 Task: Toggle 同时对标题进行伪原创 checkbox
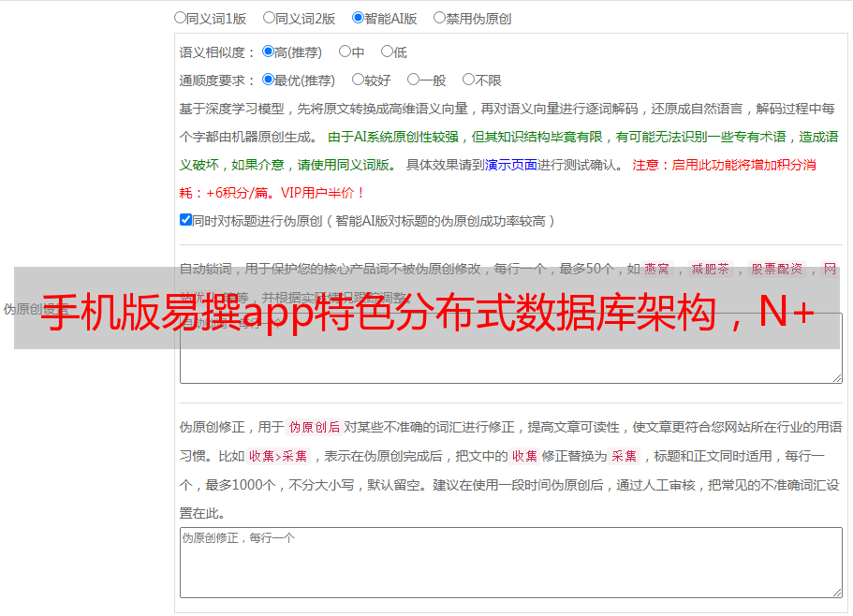185,220
